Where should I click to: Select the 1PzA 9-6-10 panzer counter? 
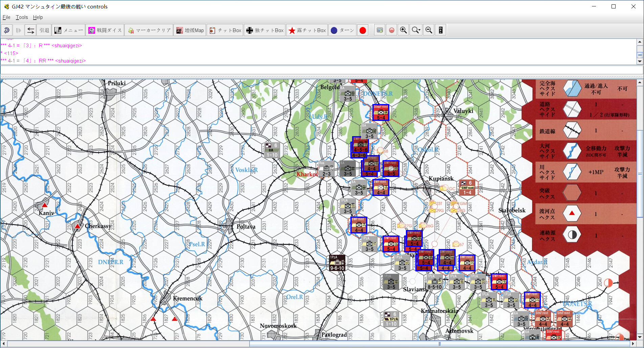337,263
